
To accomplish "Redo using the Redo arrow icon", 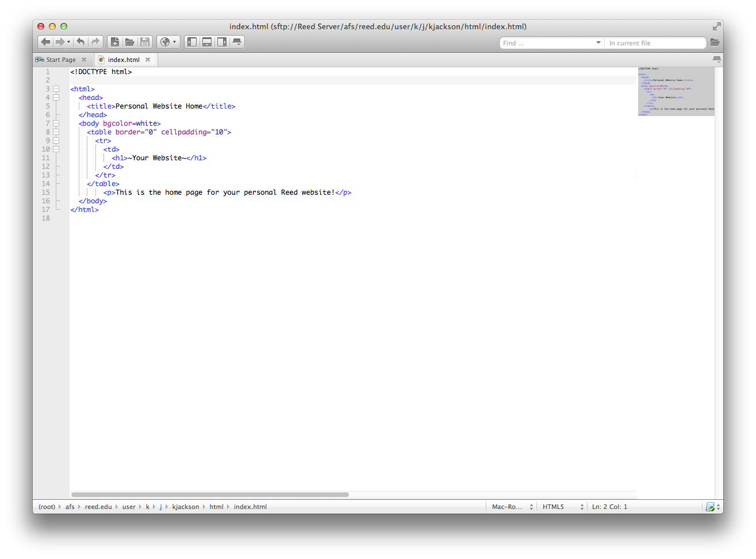I will (x=94, y=41).
